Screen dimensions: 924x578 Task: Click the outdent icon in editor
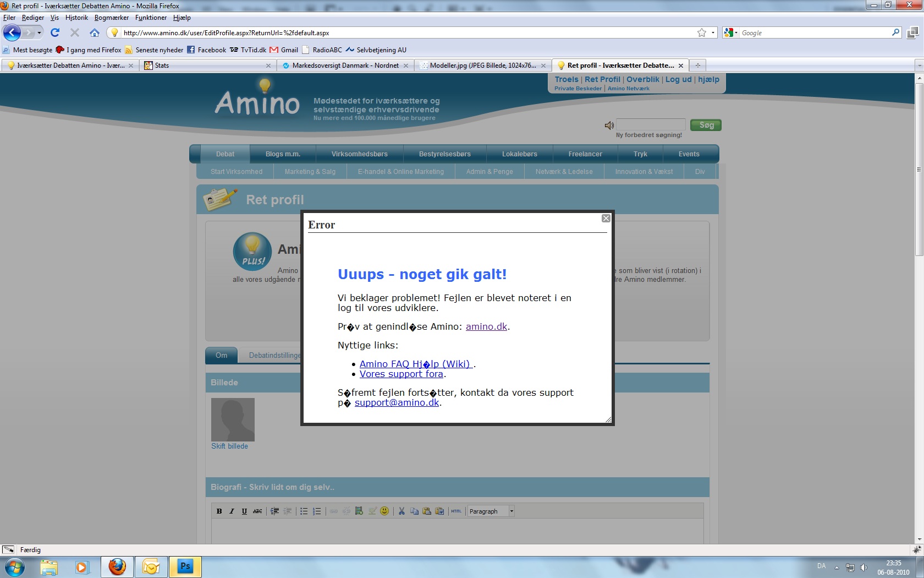pyautogui.click(x=287, y=511)
